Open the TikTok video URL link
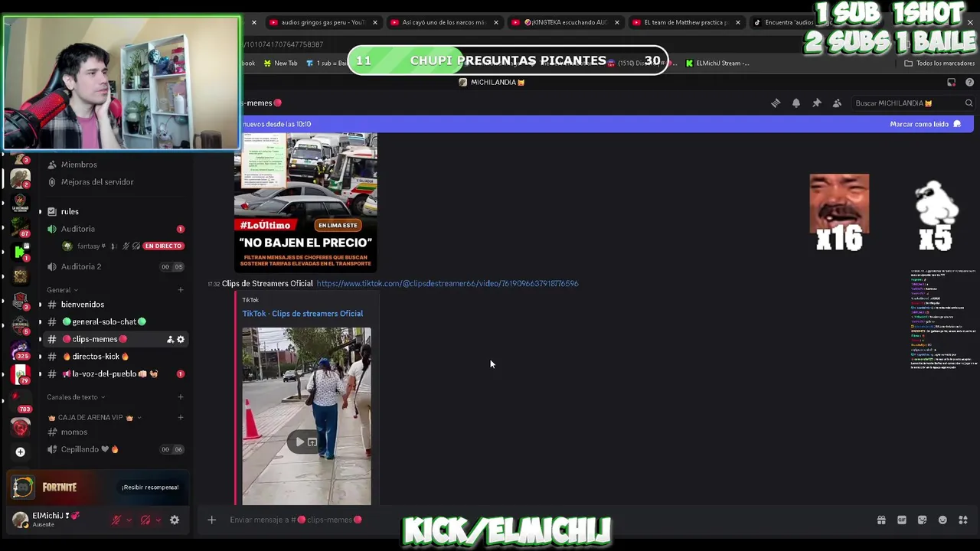 tap(447, 284)
